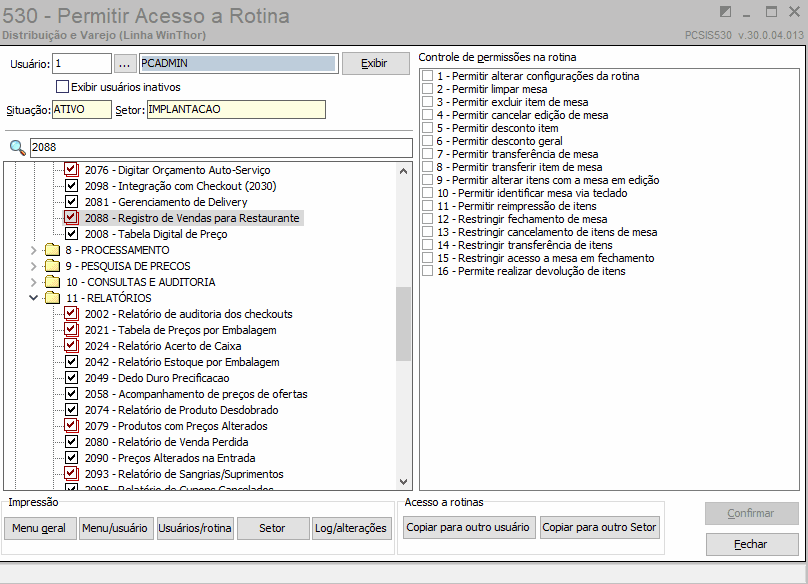This screenshot has height=584, width=808.
Task: Check permission 4 Permitir cancelar edição de mesa
Action: [x=427, y=115]
